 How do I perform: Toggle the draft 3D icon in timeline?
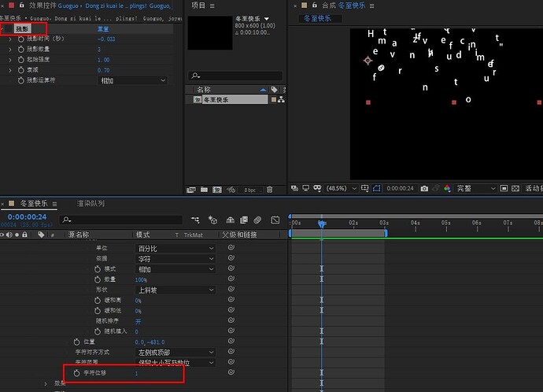click(212, 220)
